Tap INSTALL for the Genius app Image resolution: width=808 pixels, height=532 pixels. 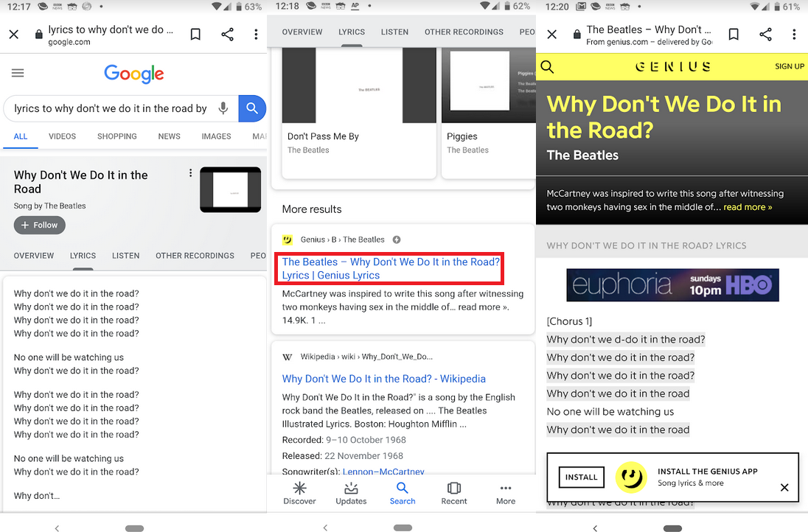581,477
